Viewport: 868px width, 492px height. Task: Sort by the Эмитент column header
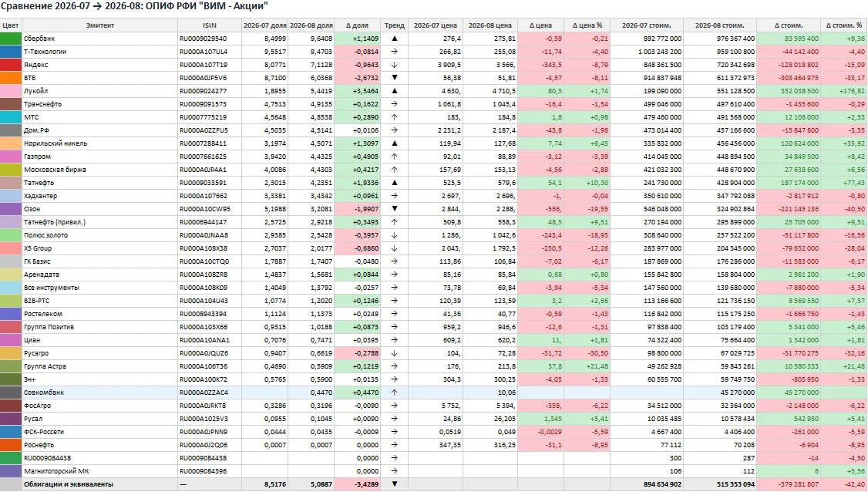99,25
